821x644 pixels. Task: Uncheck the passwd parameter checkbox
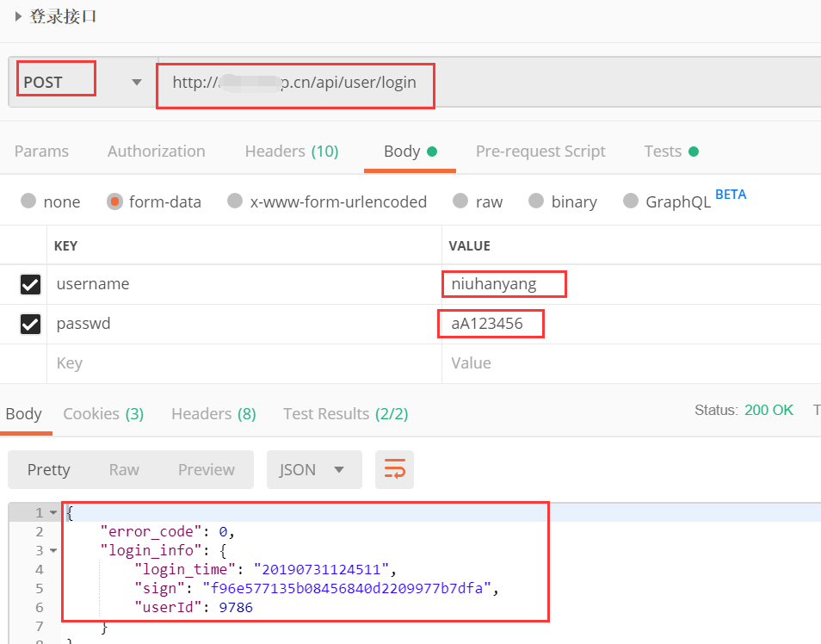(x=30, y=324)
